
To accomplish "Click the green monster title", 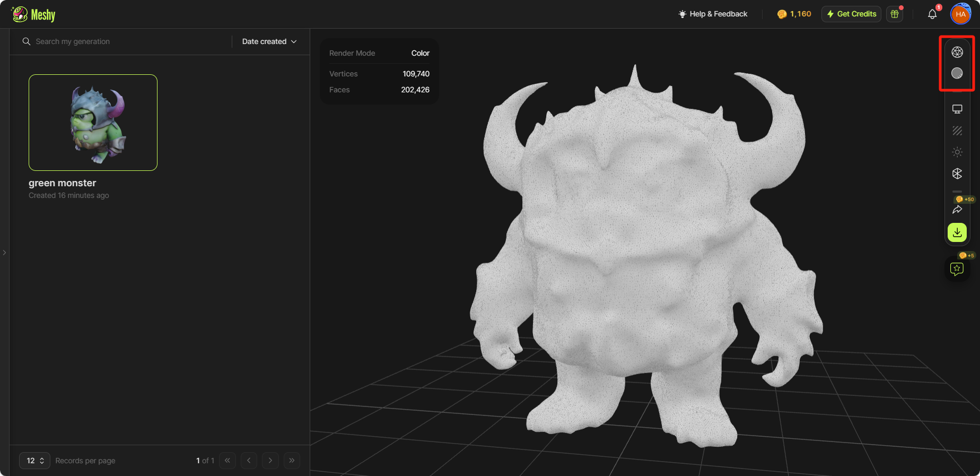I will pos(63,183).
